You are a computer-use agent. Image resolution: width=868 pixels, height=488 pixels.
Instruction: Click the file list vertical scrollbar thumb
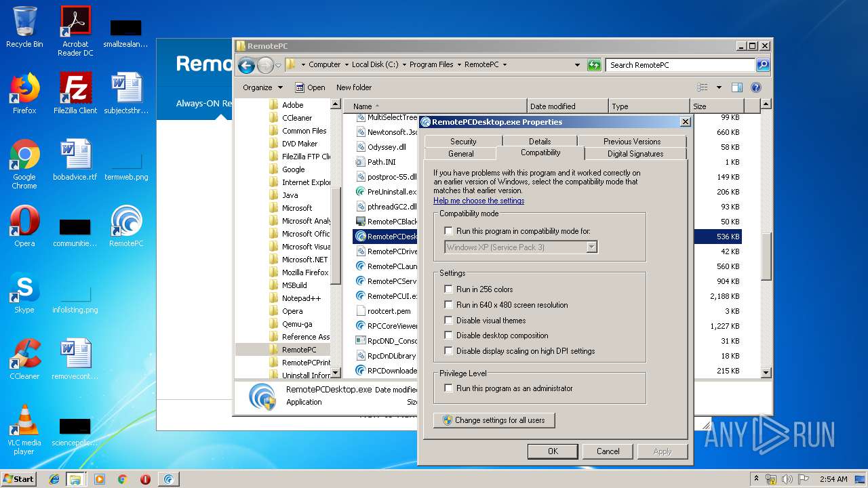click(766, 256)
